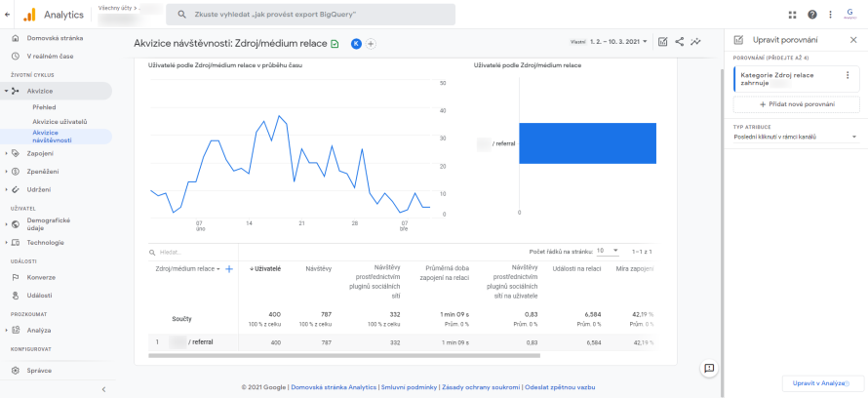The width and height of the screenshot is (868, 398).
Task: Click the table Hledat search field
Action: pos(194,253)
